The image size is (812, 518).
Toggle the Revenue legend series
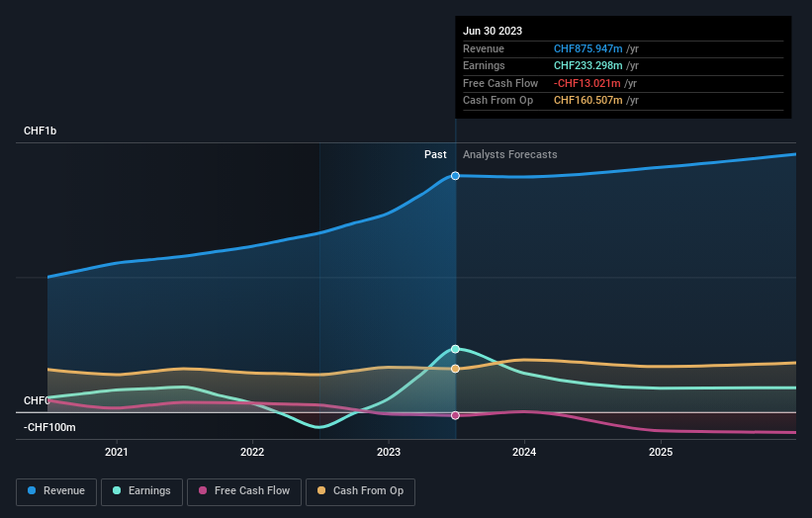pos(56,491)
